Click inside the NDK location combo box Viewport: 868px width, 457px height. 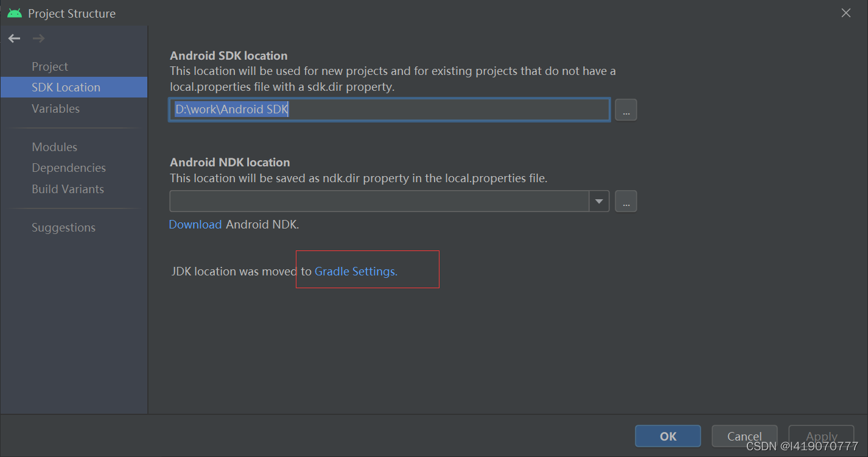[x=379, y=201]
